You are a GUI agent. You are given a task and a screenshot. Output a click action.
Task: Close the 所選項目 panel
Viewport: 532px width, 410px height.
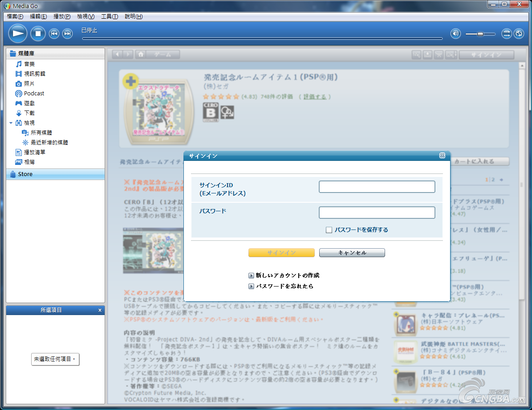(x=100, y=310)
